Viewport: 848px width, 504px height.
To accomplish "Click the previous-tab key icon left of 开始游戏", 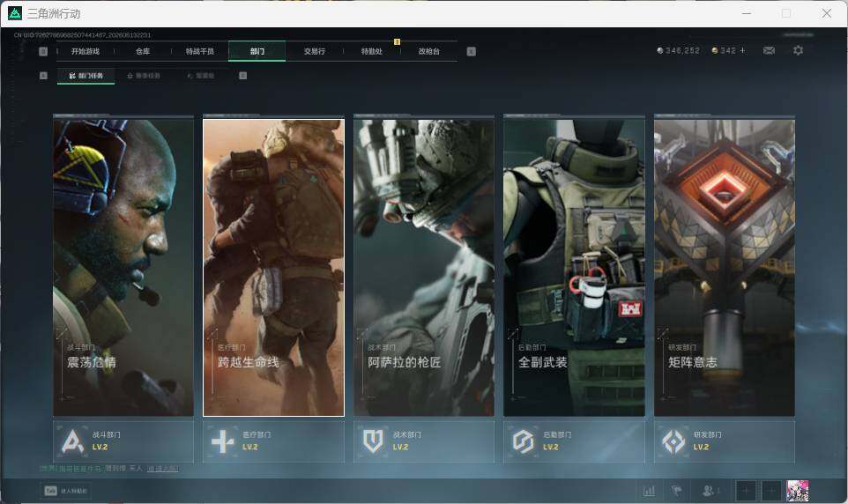I will point(43,51).
